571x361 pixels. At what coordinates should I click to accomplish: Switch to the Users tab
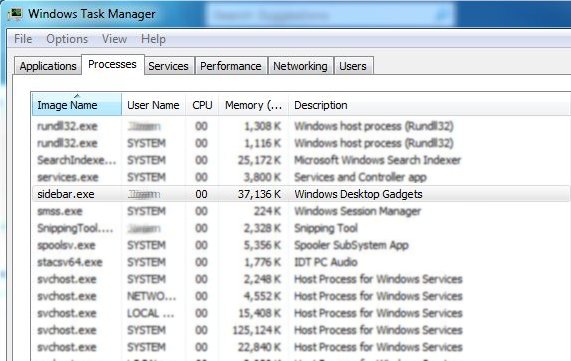pyautogui.click(x=353, y=66)
